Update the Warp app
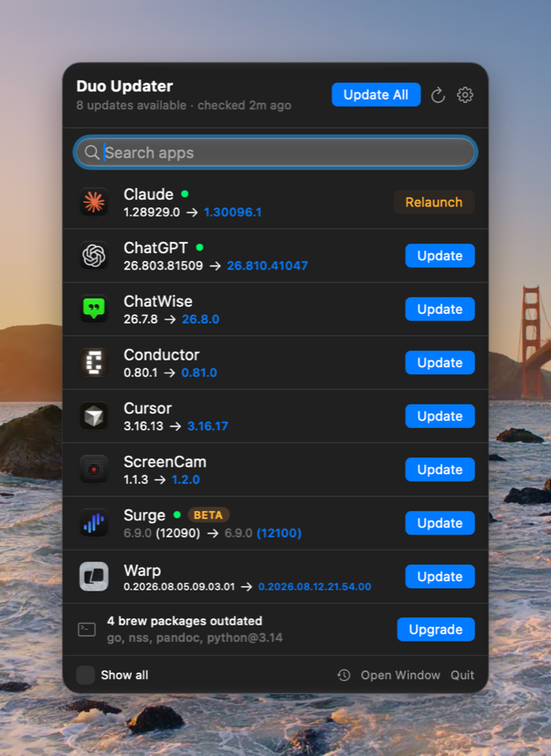 (x=440, y=577)
